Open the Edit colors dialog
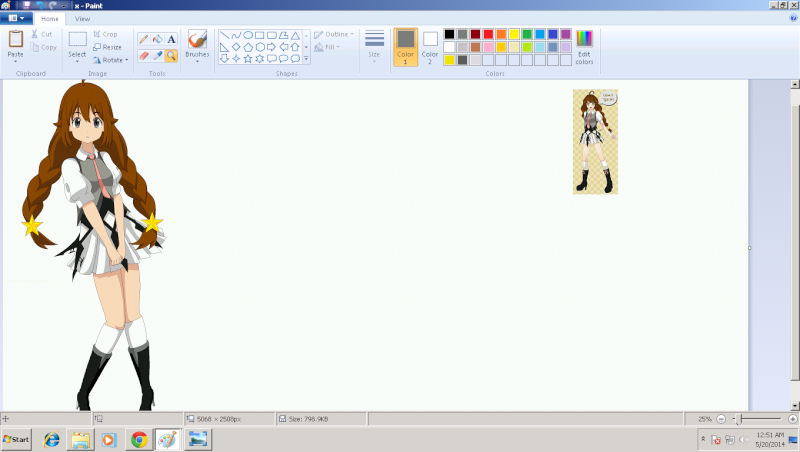 click(584, 47)
